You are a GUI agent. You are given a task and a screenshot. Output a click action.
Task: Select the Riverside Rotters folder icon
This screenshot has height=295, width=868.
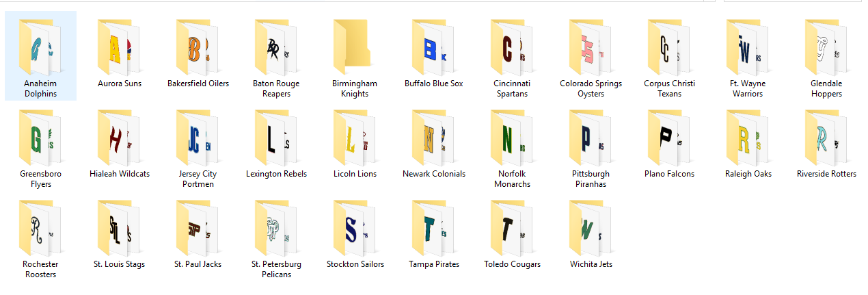click(826, 138)
